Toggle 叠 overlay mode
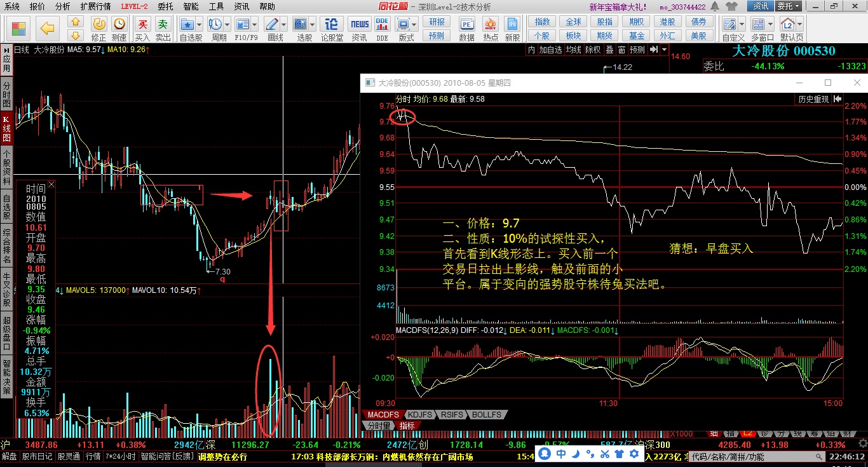The height and width of the screenshot is (467, 868). [x=609, y=50]
